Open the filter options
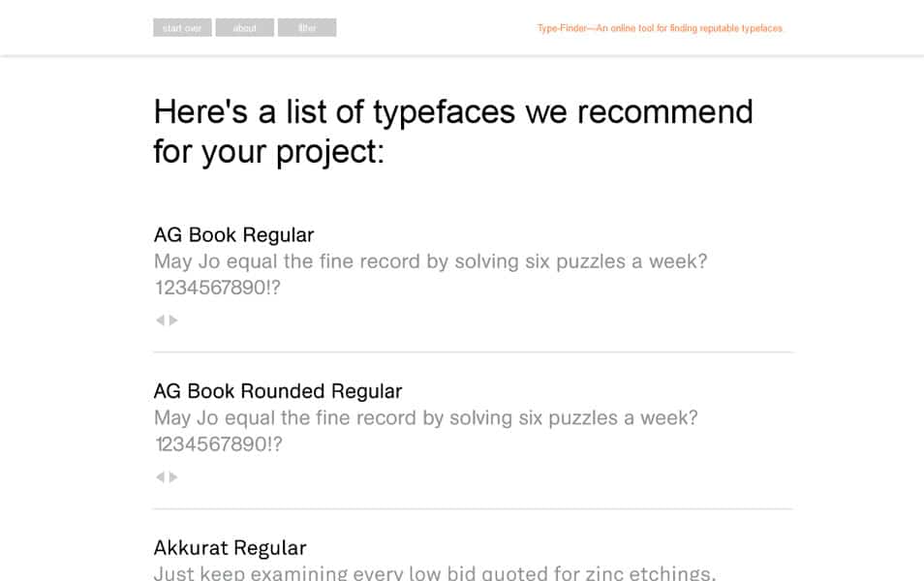Viewport: 924px width, 581px height. 307,27
